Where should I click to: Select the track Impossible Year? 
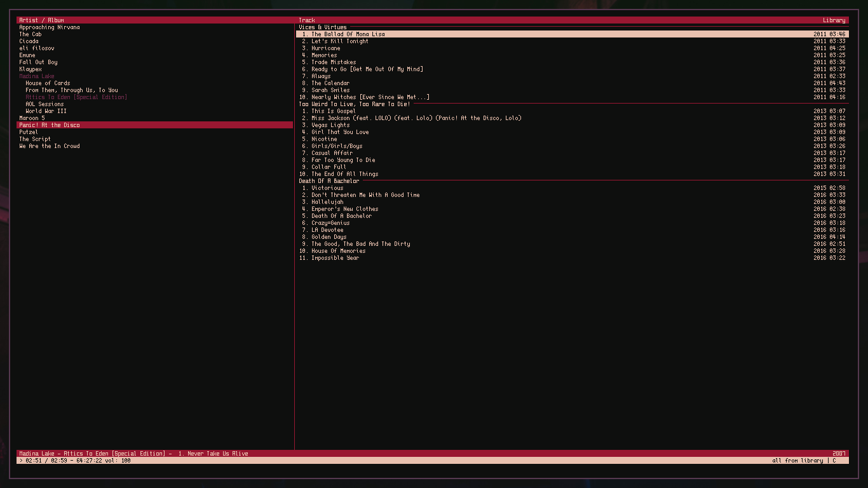pyautogui.click(x=335, y=257)
